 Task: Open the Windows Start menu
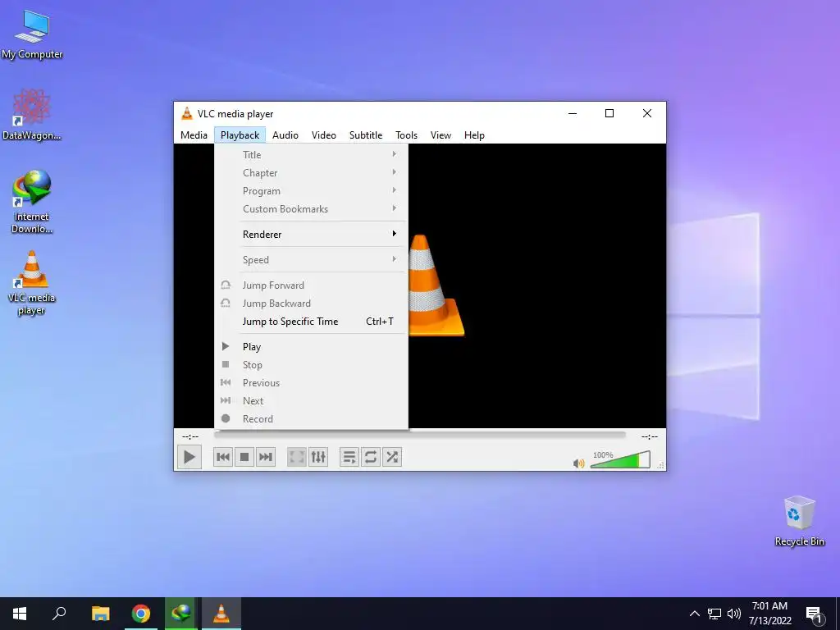pyautogui.click(x=20, y=614)
